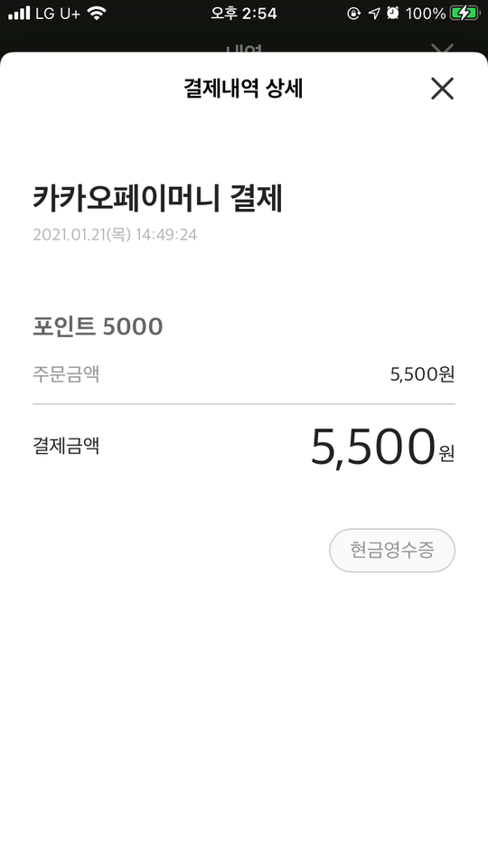The width and height of the screenshot is (488, 868).
Task: Tap the cellular signal bars icon
Action: (x=19, y=14)
